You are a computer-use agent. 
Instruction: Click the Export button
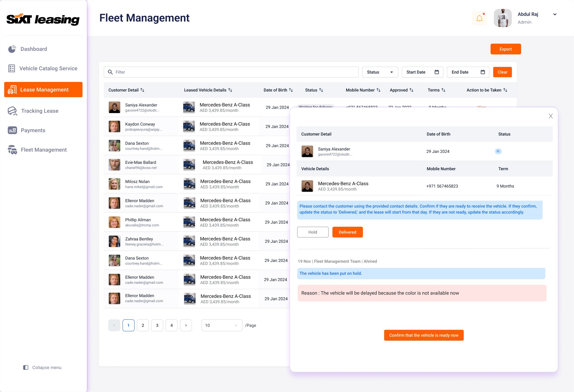(x=505, y=49)
